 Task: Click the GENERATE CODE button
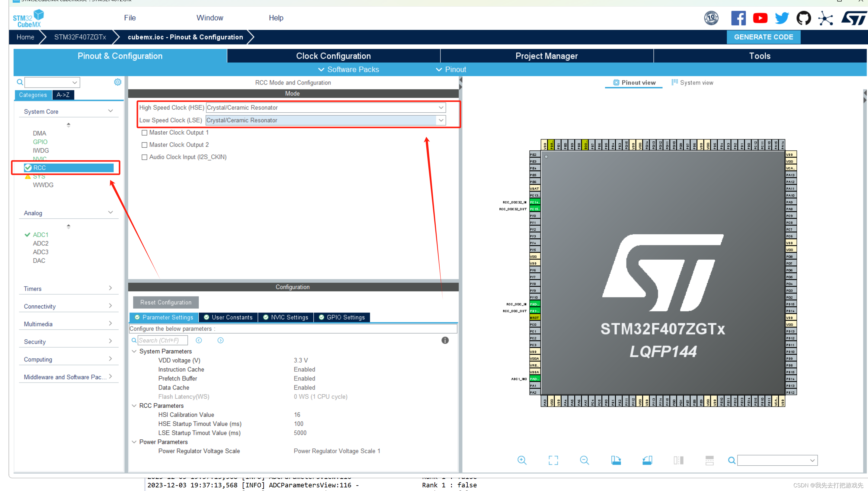pyautogui.click(x=764, y=37)
